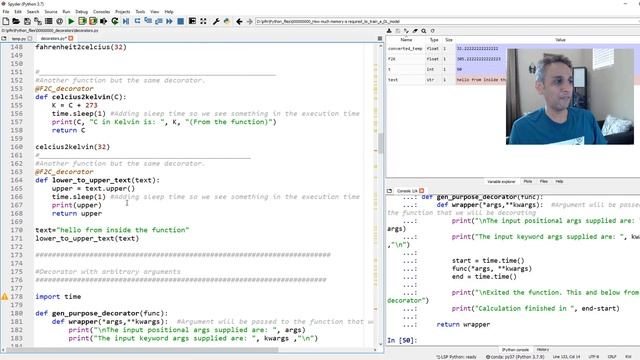Switch to Help pane tab
This screenshot has height=360, width=640.
click(559, 181)
